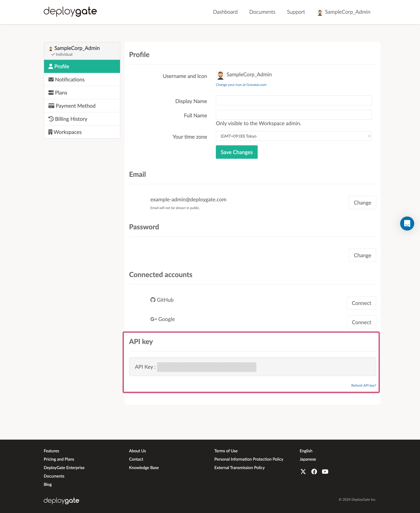Connect the GitHub account

[x=362, y=303]
